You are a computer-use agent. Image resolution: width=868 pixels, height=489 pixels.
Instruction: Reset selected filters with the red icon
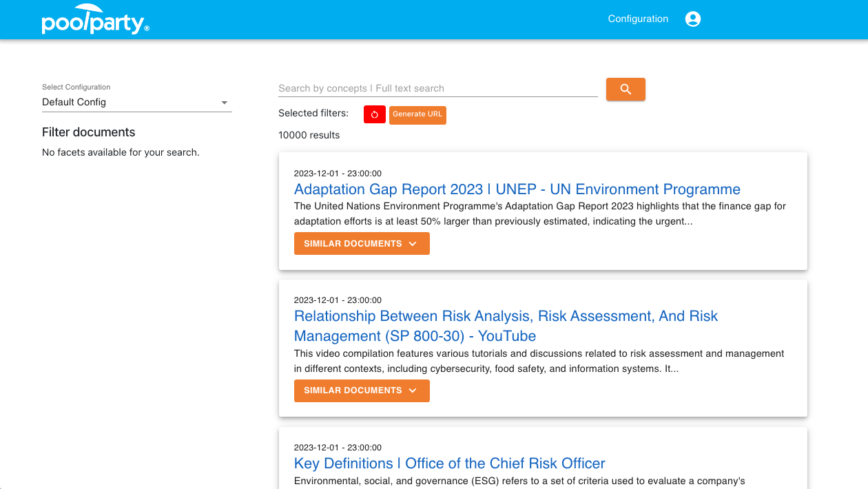[x=374, y=114]
